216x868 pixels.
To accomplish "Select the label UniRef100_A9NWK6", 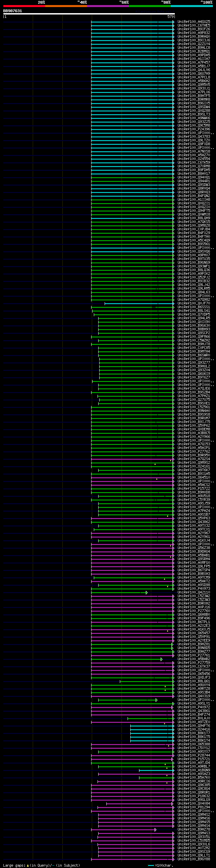I will tap(194, 118).
